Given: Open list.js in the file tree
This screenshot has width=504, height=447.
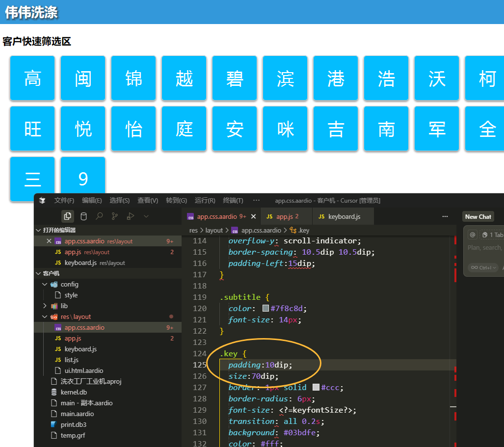Looking at the screenshot, I should [x=71, y=360].
